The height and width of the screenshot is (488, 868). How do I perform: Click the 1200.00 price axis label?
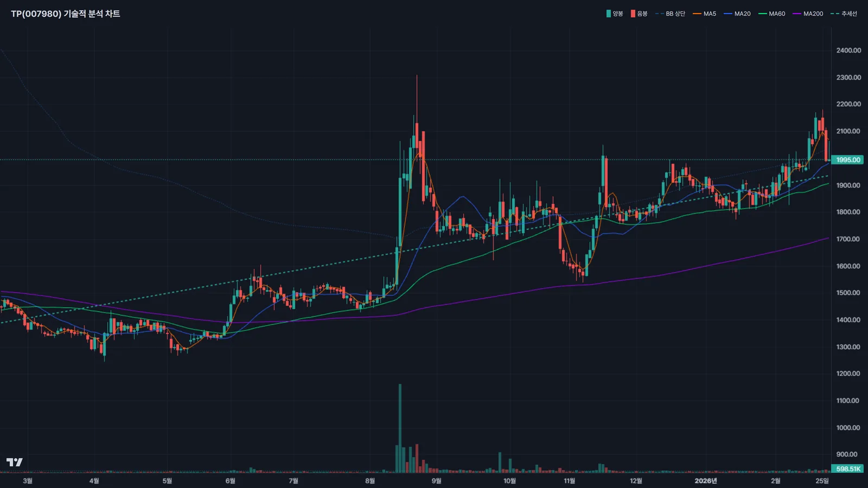(x=848, y=374)
